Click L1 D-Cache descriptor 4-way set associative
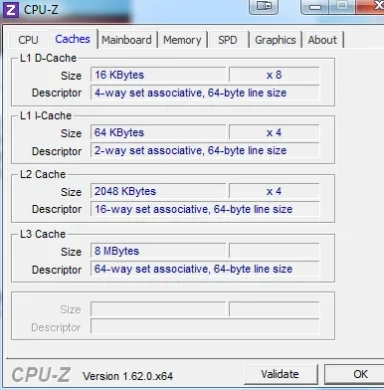 (205, 93)
